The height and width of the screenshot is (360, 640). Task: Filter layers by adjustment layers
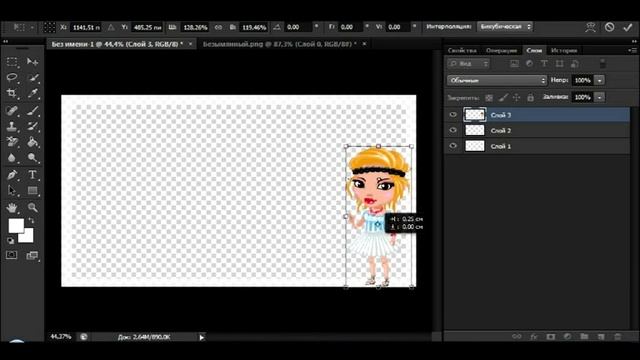tap(529, 64)
